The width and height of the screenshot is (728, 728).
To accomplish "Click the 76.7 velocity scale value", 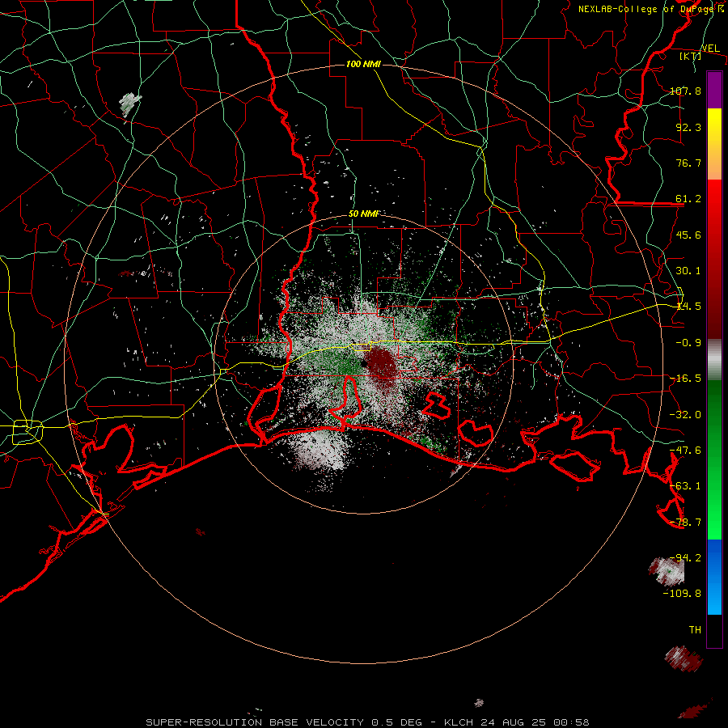I will pyautogui.click(x=688, y=163).
